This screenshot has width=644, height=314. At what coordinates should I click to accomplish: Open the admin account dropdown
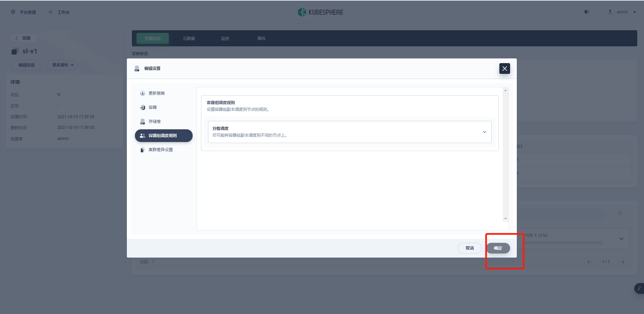tap(625, 12)
